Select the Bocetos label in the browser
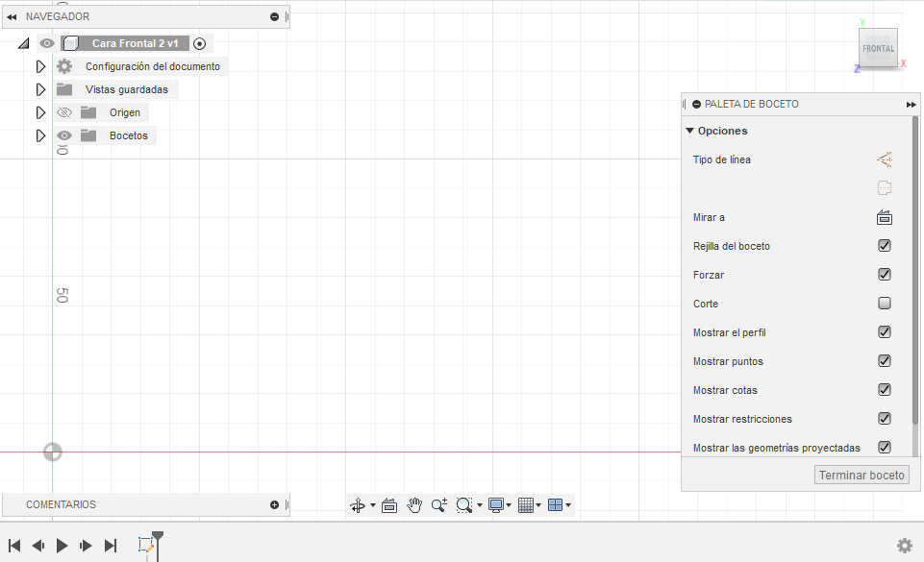The width and height of the screenshot is (924, 562). click(x=129, y=135)
